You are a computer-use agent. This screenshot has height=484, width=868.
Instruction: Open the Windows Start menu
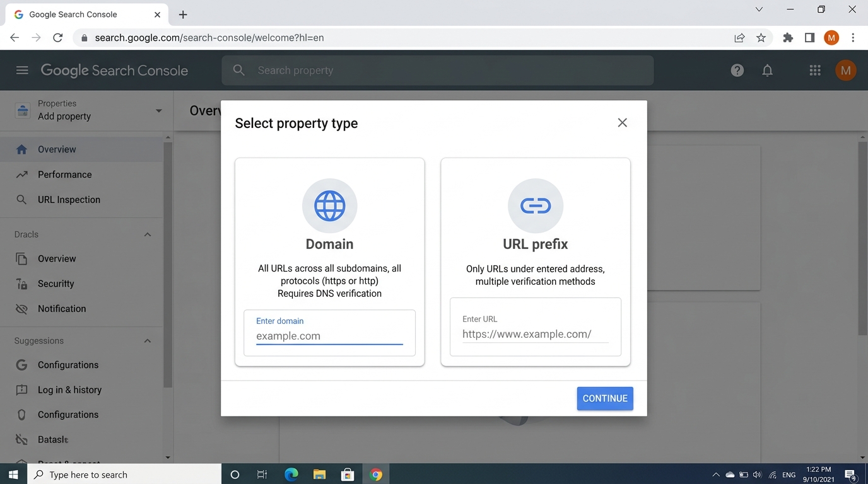[13, 475]
